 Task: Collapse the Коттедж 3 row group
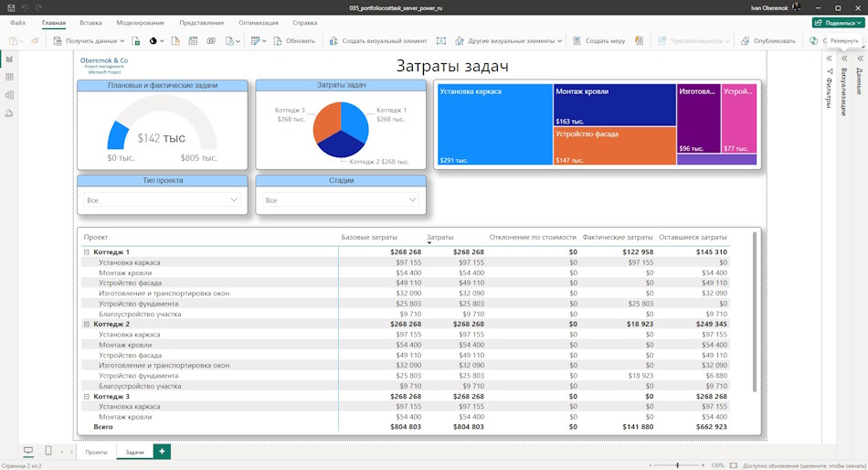pyautogui.click(x=87, y=397)
